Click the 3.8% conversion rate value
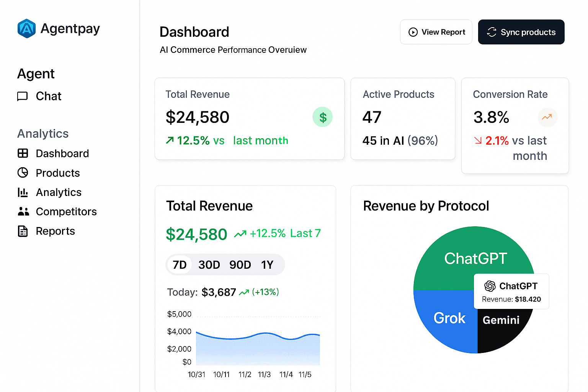Image resolution: width=588 pixels, height=392 pixels. click(491, 117)
